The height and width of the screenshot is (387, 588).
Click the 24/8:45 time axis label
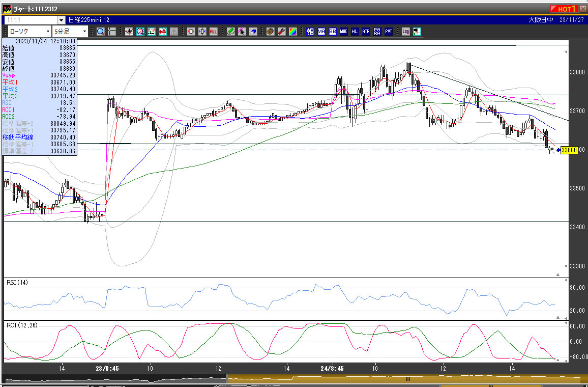point(332,369)
